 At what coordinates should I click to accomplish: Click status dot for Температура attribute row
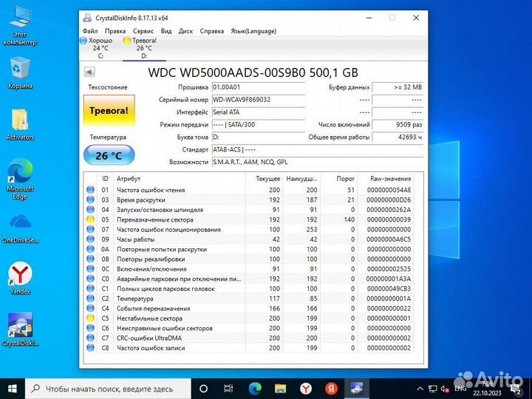90,299
